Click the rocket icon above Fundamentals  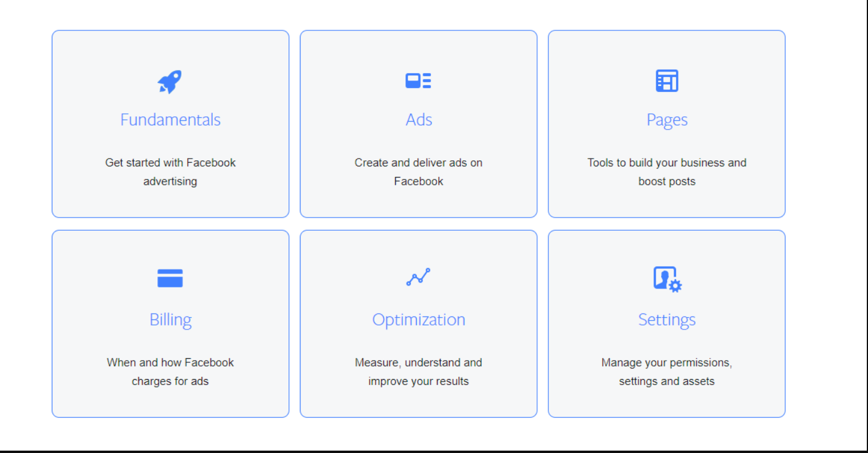[170, 82]
